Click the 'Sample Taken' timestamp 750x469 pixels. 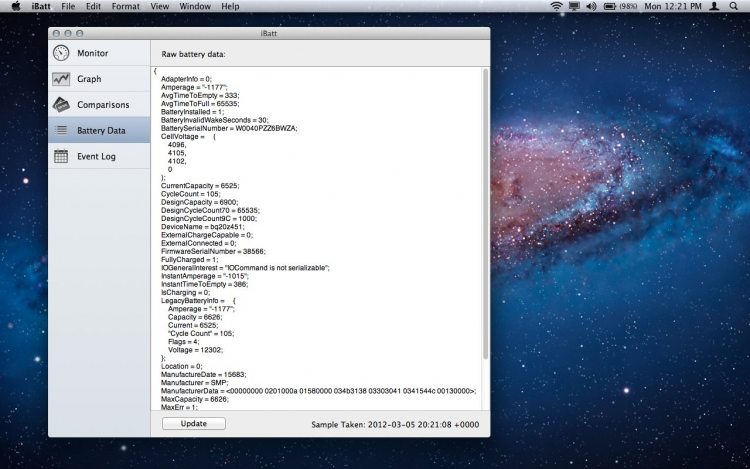[395, 425]
